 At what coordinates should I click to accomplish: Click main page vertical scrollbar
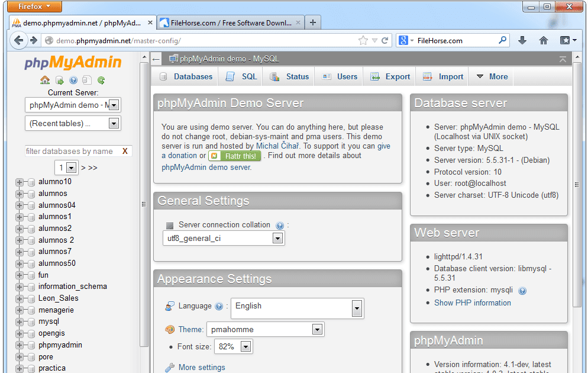click(x=577, y=185)
